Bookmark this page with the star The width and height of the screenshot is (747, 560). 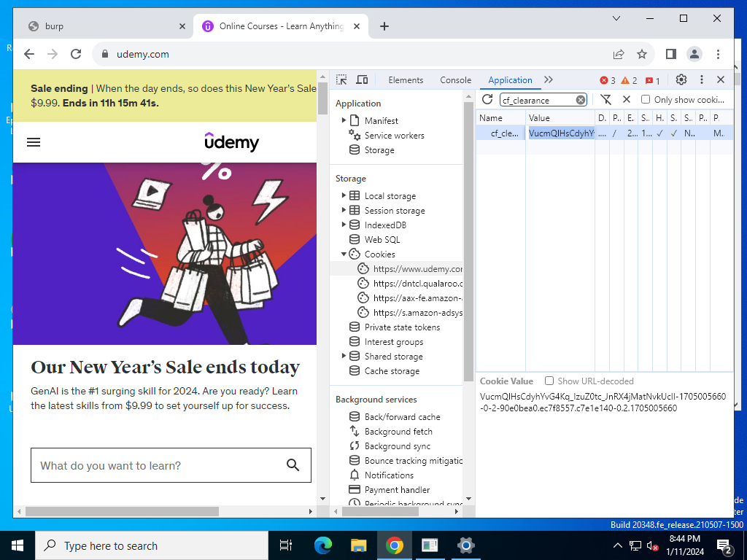pos(642,54)
